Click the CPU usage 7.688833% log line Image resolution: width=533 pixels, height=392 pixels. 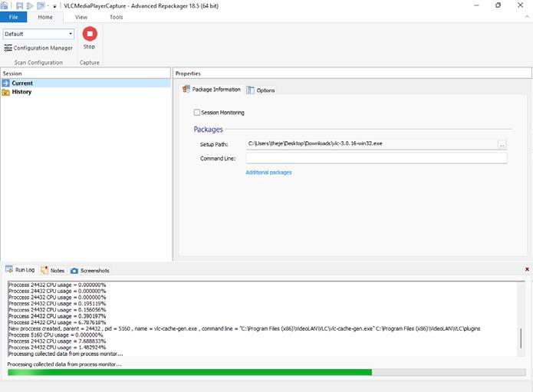point(57,341)
